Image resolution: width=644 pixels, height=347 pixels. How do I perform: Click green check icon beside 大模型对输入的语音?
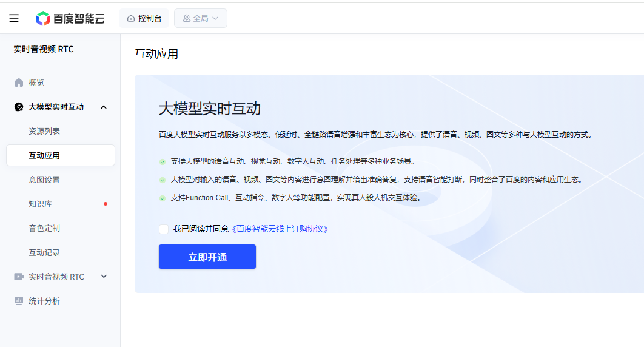(163, 180)
